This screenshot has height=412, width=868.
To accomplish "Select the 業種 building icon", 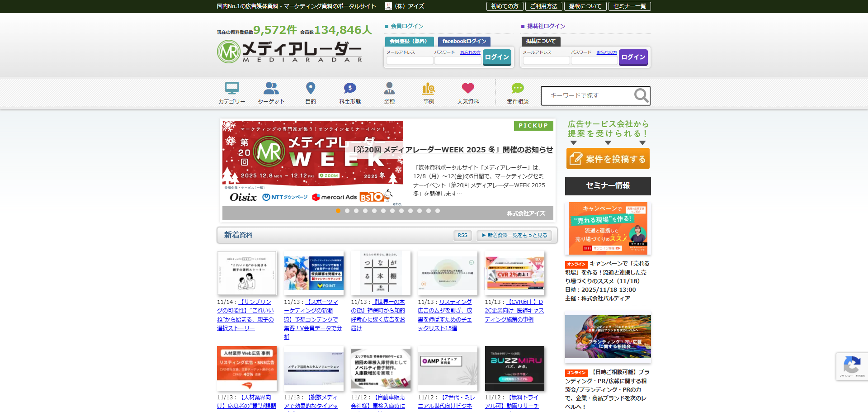I will [389, 89].
